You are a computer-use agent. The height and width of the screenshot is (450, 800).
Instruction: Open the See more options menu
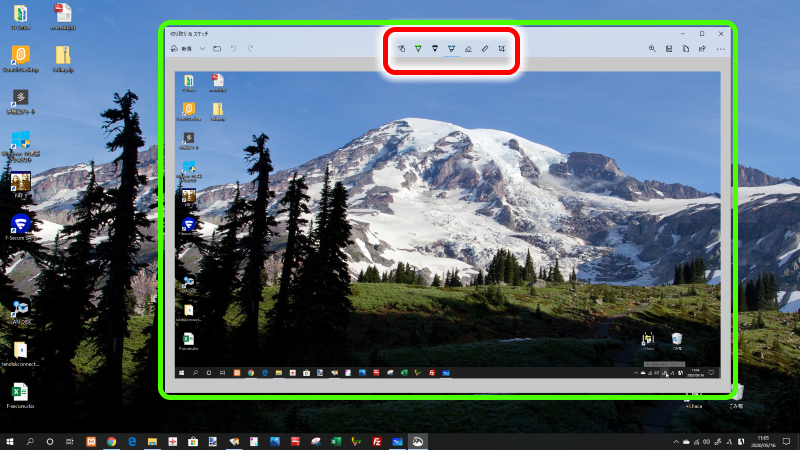(720, 49)
